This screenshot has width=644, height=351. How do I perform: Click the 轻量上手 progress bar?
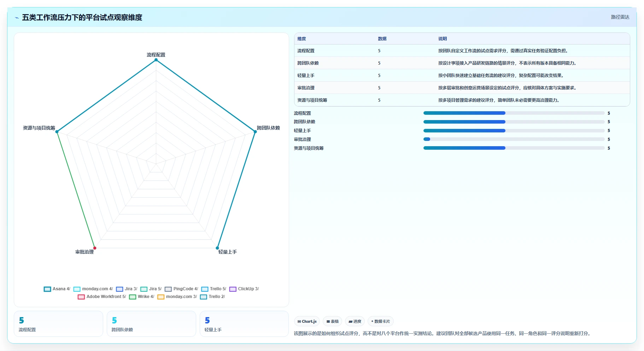click(x=514, y=131)
